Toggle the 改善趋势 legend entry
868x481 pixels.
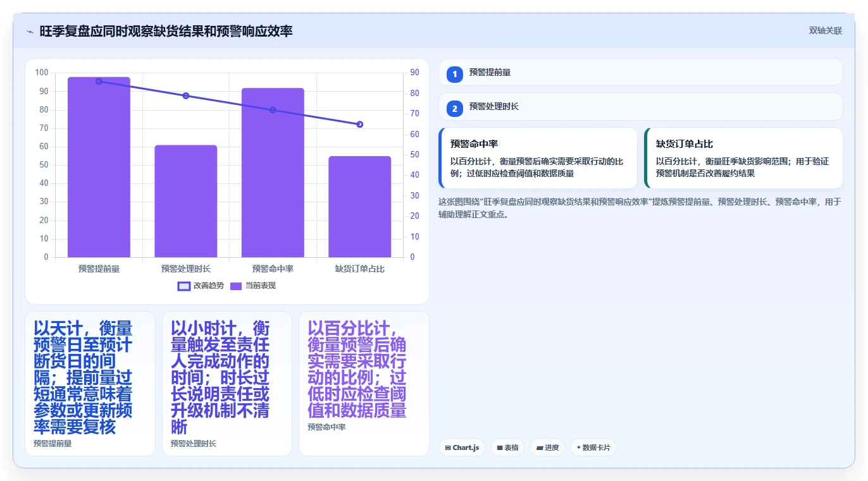[x=201, y=286]
